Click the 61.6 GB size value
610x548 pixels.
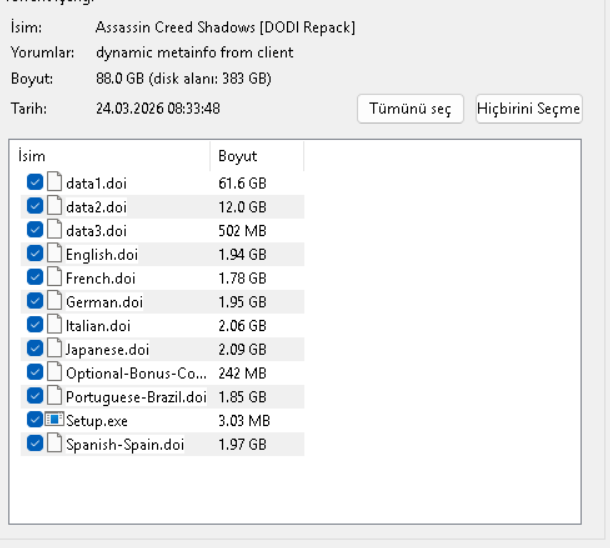(242, 183)
